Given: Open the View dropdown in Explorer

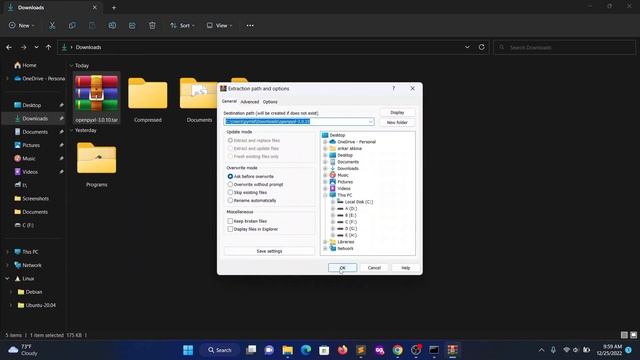Looking at the screenshot, I should (x=219, y=25).
